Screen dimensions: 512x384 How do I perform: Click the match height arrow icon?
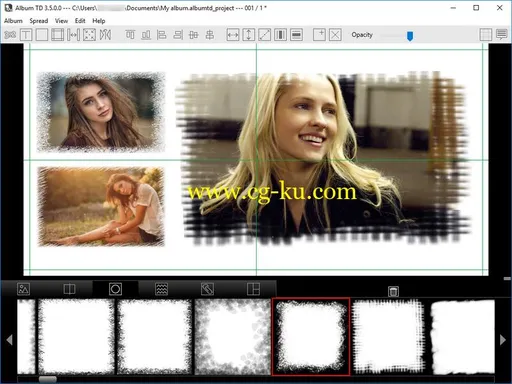pyautogui.click(x=249, y=35)
